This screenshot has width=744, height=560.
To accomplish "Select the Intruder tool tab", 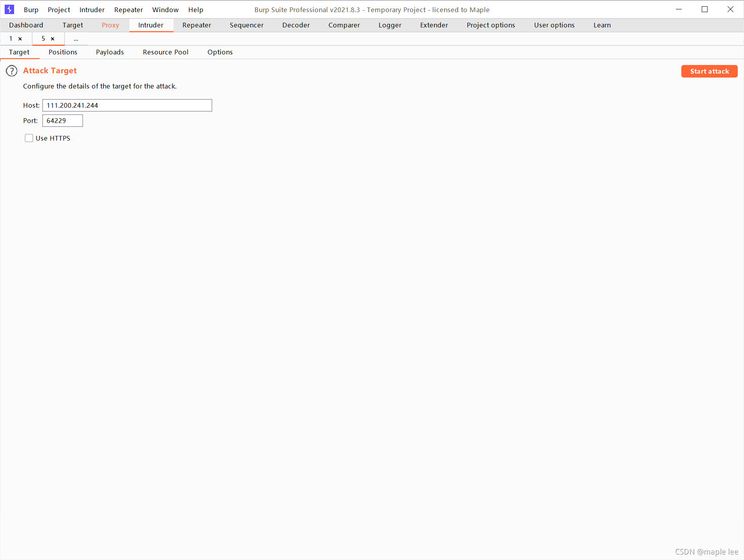I will coord(151,25).
